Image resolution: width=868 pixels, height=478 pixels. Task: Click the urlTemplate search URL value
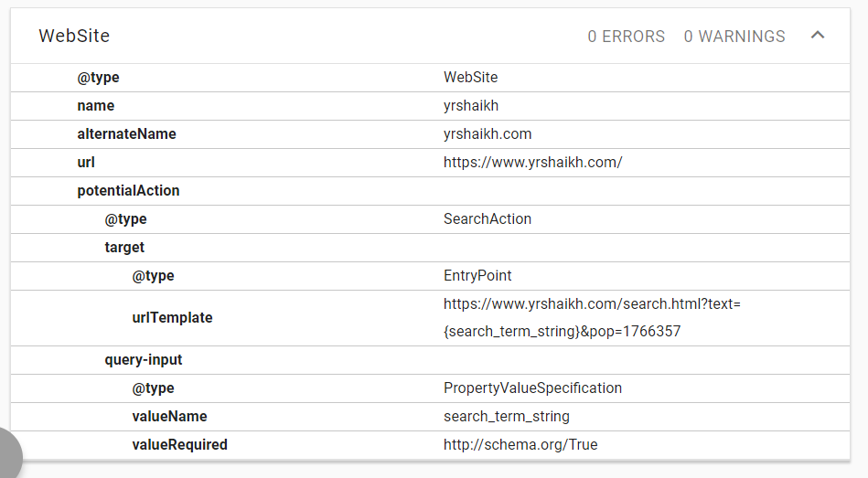pos(591,317)
